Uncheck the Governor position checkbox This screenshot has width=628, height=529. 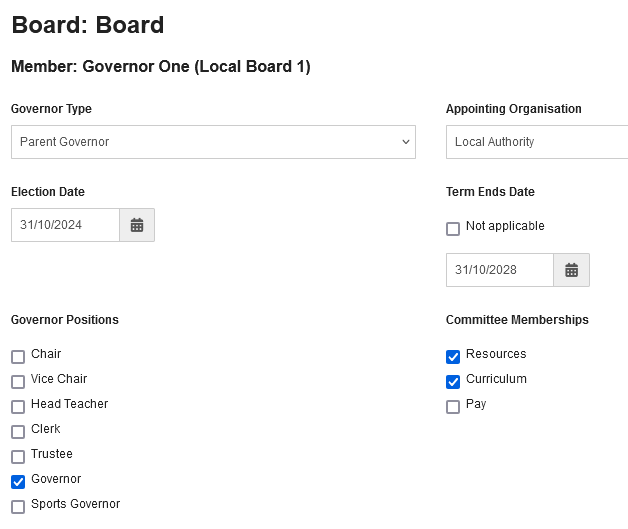18,482
